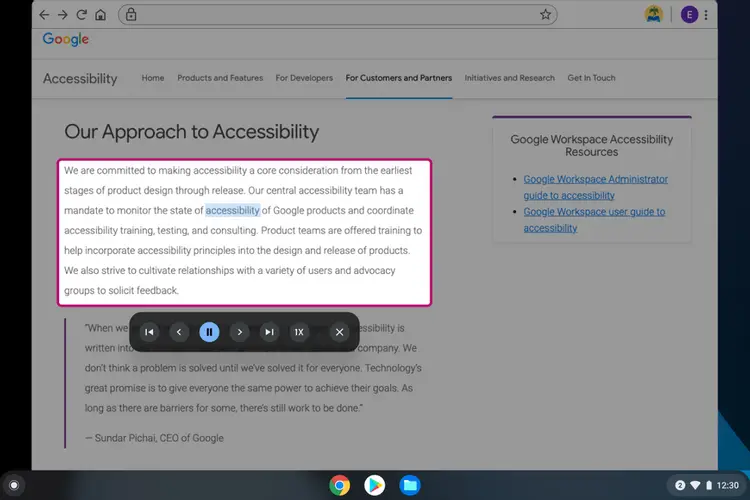Click inside the browser address bar
Viewport: 750px width, 500px height.
tap(338, 15)
